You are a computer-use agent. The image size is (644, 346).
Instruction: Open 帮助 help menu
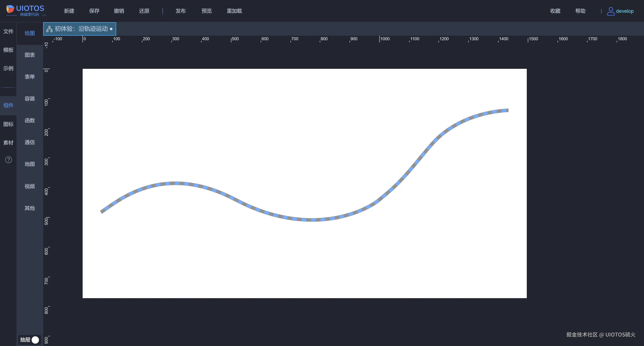pyautogui.click(x=580, y=11)
